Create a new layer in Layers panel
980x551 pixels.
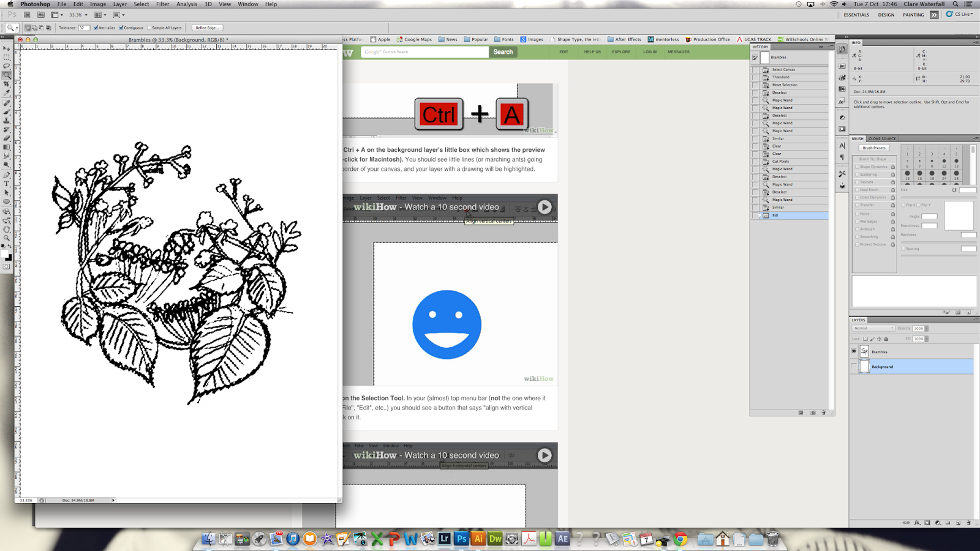[958, 523]
